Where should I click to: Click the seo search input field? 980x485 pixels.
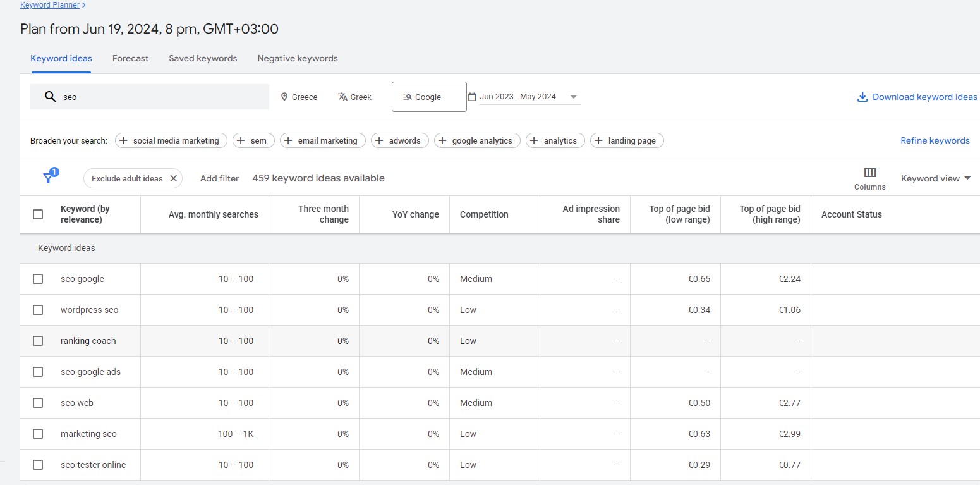click(158, 97)
